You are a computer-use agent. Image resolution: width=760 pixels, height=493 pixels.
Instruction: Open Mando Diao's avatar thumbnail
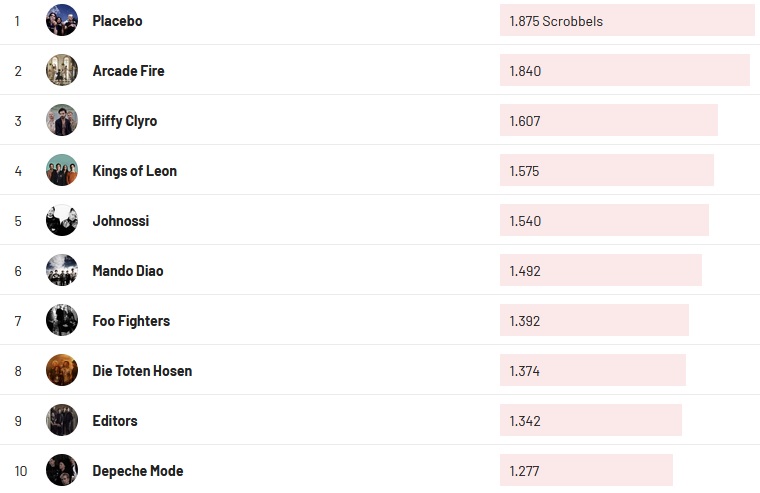click(62, 270)
